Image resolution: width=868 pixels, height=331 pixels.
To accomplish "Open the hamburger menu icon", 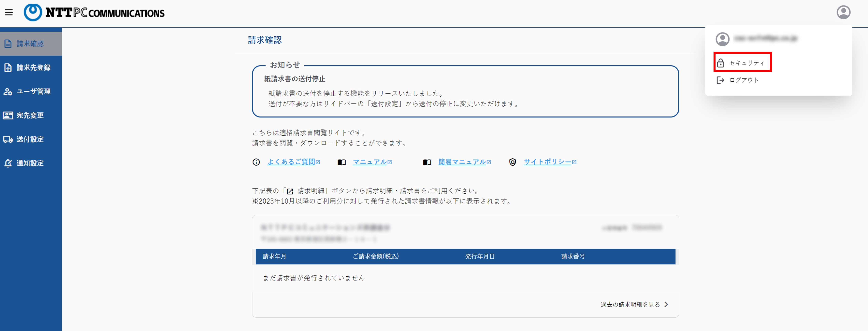I will click(x=9, y=12).
